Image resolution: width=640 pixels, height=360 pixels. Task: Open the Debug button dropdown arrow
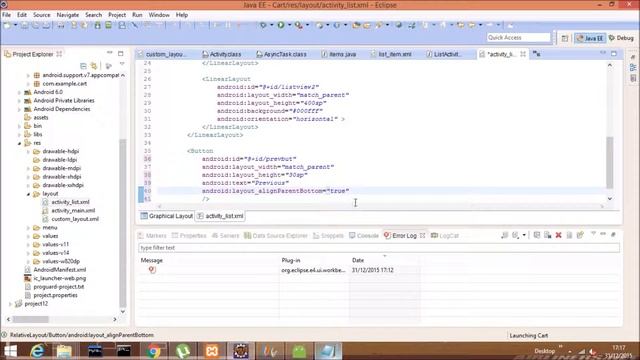point(271,25)
